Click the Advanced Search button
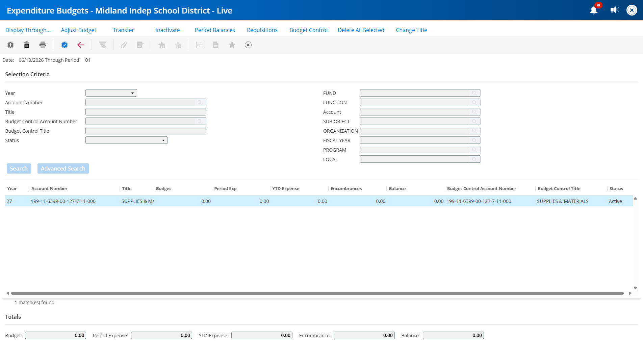 pyautogui.click(x=63, y=168)
